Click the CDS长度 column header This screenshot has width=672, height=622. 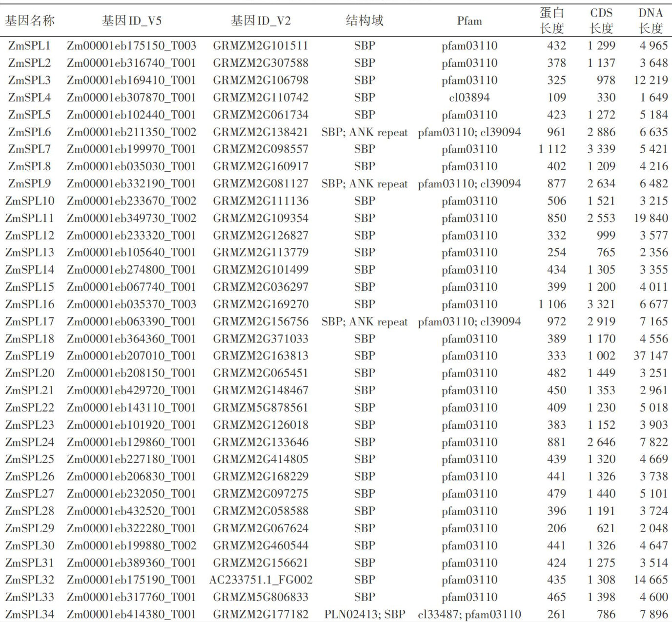[x=601, y=20]
